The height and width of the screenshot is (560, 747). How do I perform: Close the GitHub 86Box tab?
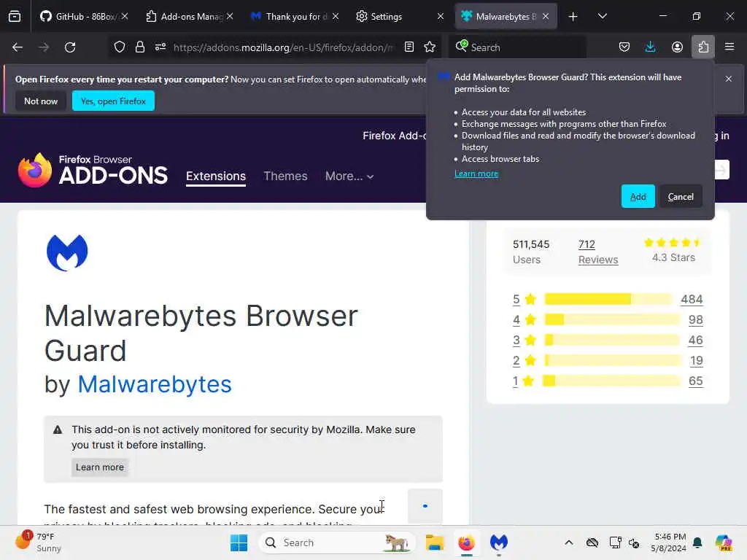pos(124,16)
